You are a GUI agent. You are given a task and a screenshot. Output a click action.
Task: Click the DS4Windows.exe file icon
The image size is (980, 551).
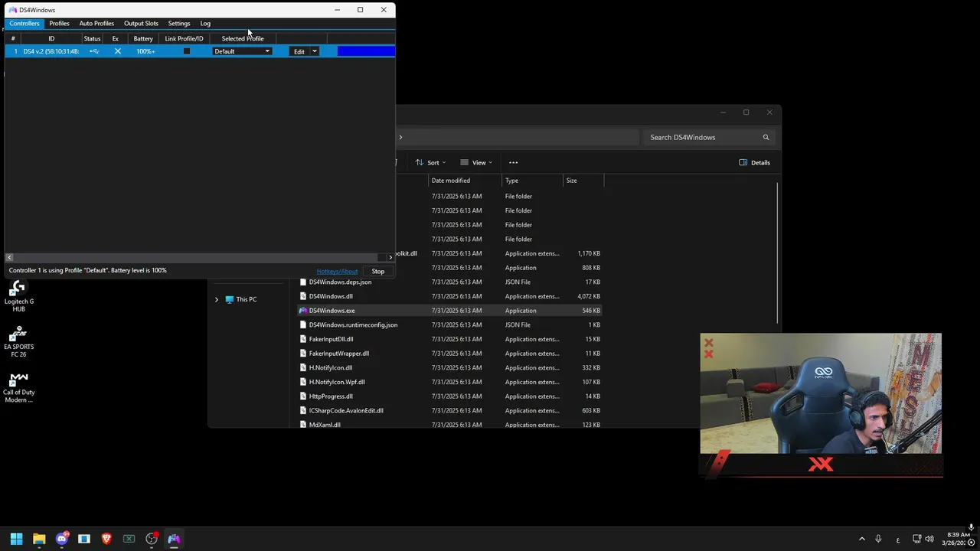(x=303, y=311)
